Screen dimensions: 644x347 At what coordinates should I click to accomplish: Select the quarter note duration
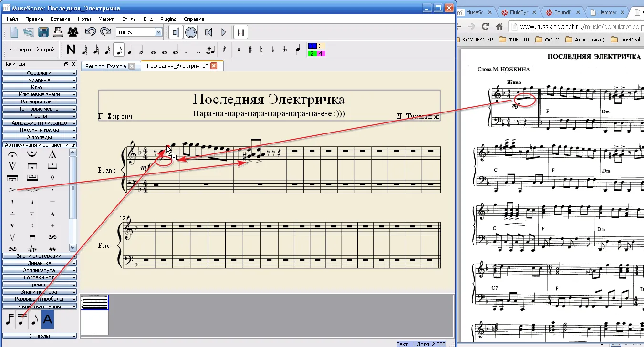pyautogui.click(x=130, y=50)
